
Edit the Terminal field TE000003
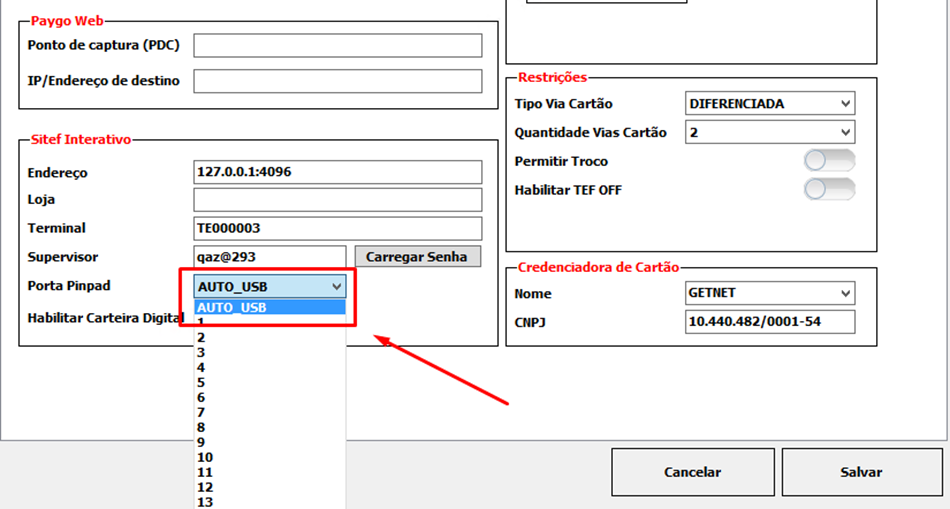coord(337,228)
